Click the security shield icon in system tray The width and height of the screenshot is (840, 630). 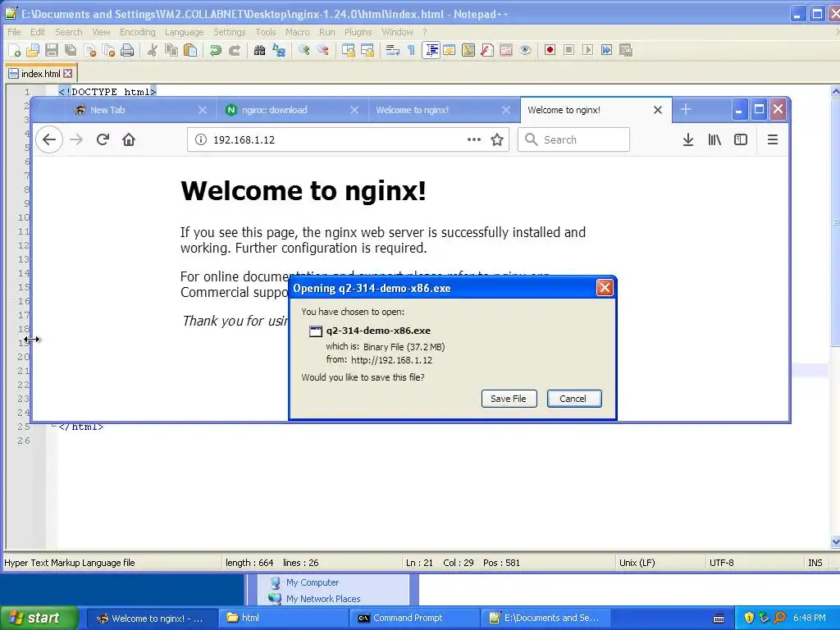point(749,619)
